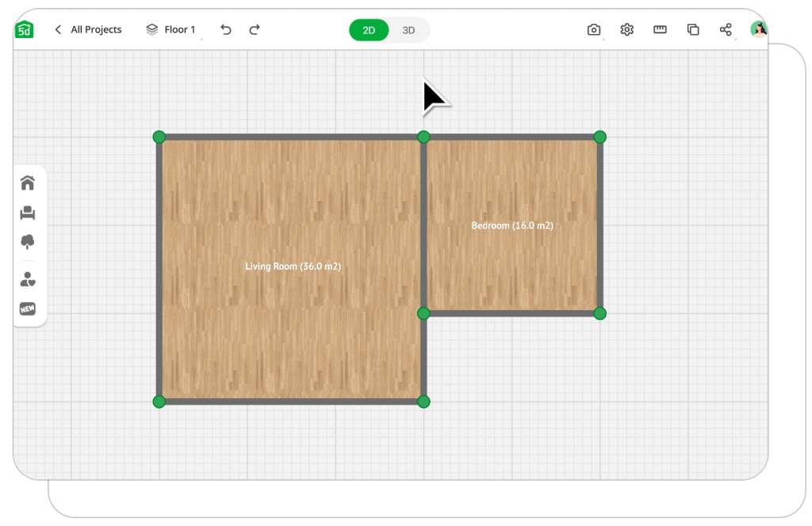Viewport: 812px width, 526px height.
Task: Open the favorites icon in sidebar
Action: coord(28,279)
